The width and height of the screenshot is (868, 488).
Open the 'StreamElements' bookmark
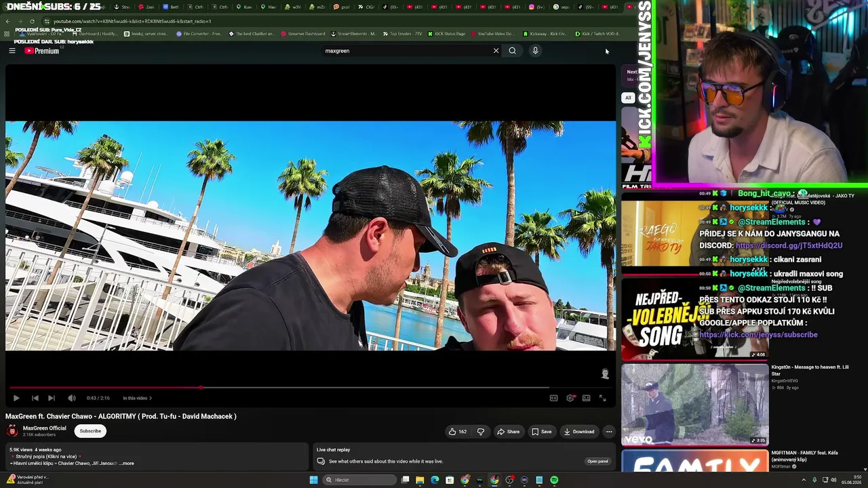pyautogui.click(x=353, y=34)
